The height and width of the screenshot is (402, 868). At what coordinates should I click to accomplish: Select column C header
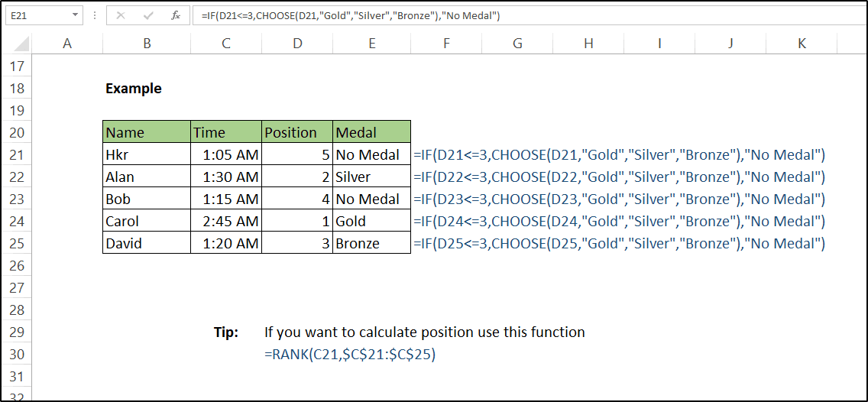pyautogui.click(x=226, y=44)
